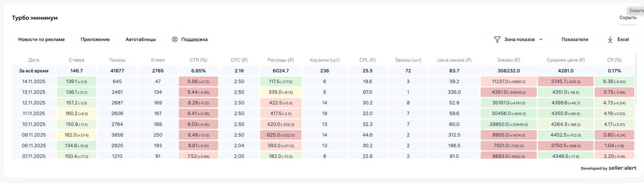Screen dimensions: 644x183
Task: Click the Корзины (шт) column header
Action: [x=325, y=60]
